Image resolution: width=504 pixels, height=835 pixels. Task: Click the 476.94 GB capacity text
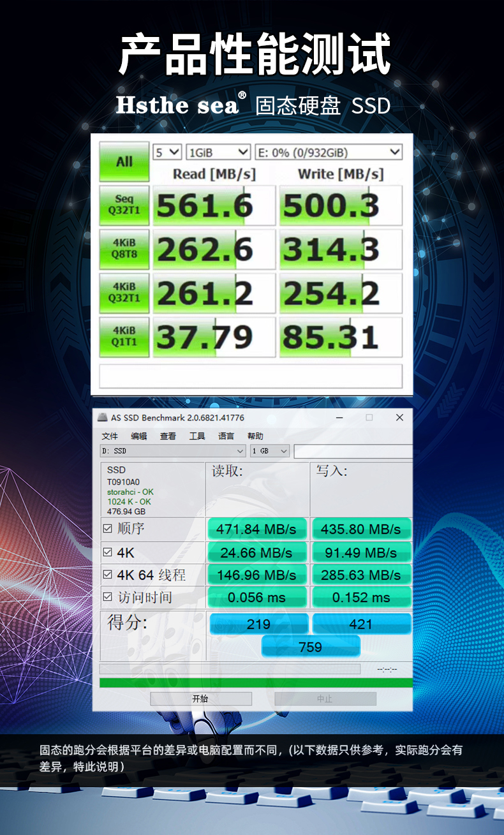point(126,511)
